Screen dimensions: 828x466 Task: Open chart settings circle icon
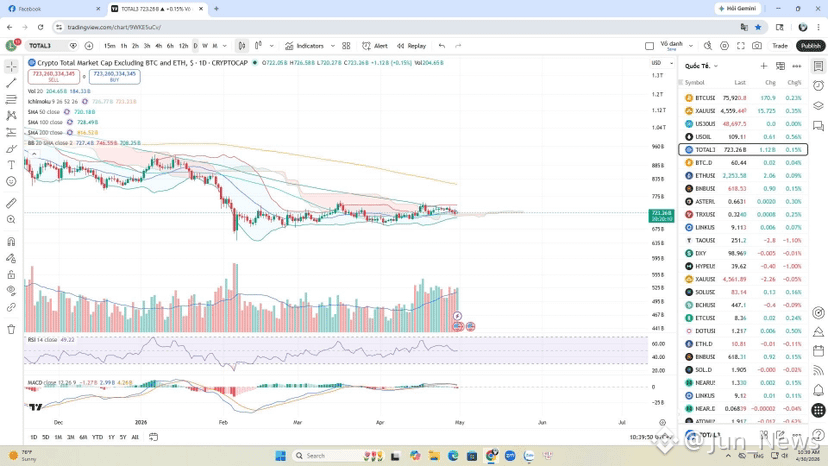724,46
